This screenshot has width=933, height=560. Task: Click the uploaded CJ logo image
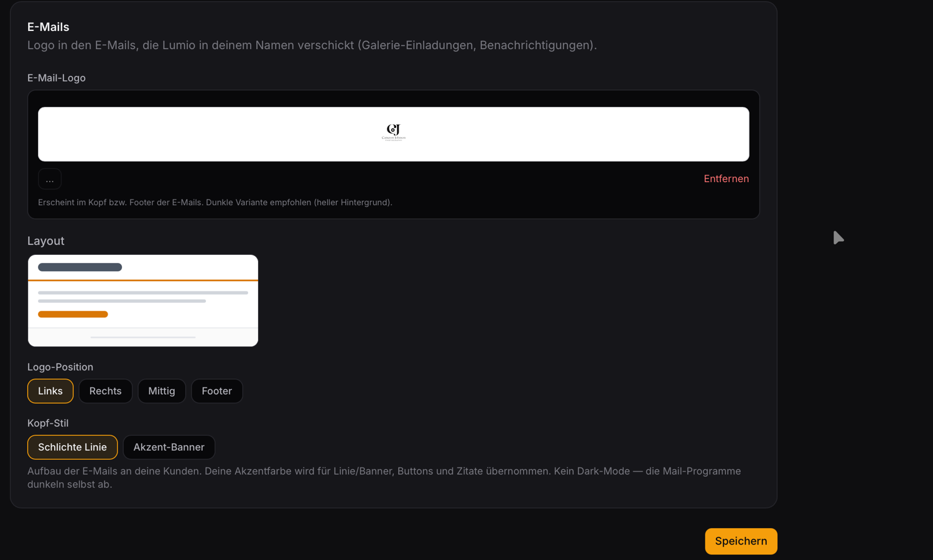coord(394,132)
